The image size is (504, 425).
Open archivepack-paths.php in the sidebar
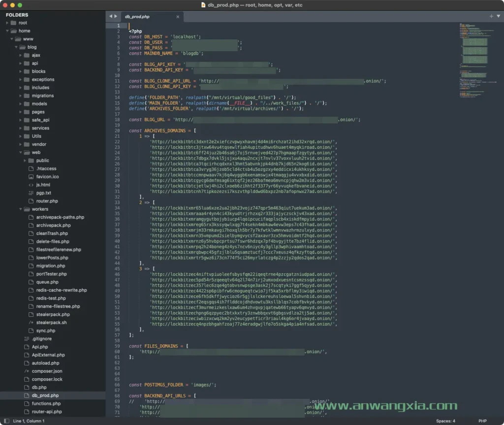pos(60,217)
